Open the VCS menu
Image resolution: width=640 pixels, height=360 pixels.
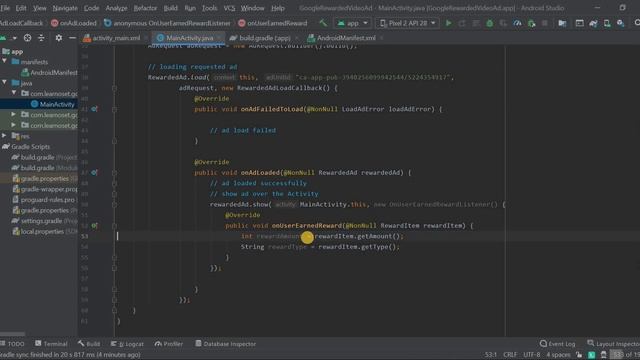[229, 8]
